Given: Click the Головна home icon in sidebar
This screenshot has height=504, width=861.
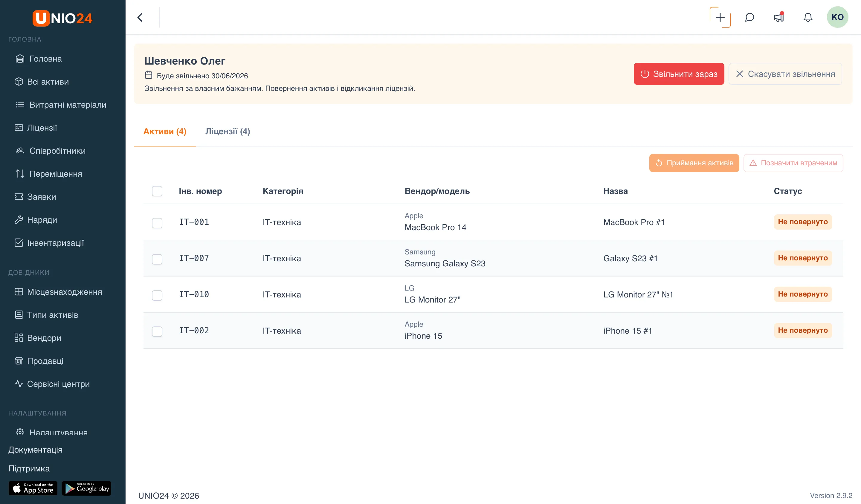Looking at the screenshot, I should pos(20,59).
